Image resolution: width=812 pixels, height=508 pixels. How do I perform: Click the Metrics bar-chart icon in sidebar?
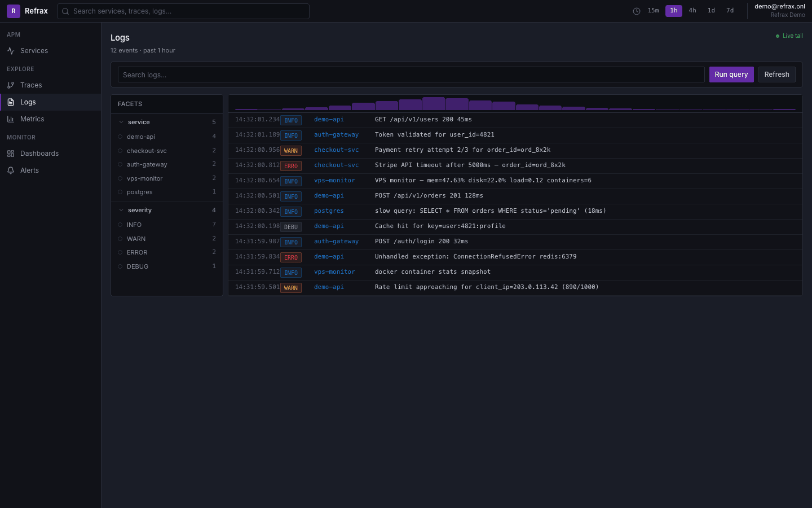point(11,119)
